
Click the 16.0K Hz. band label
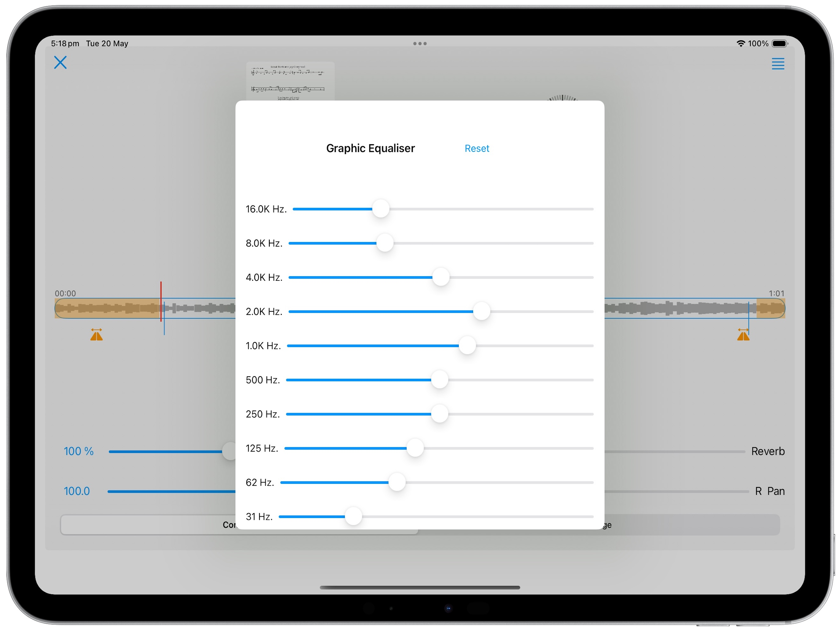[266, 209]
